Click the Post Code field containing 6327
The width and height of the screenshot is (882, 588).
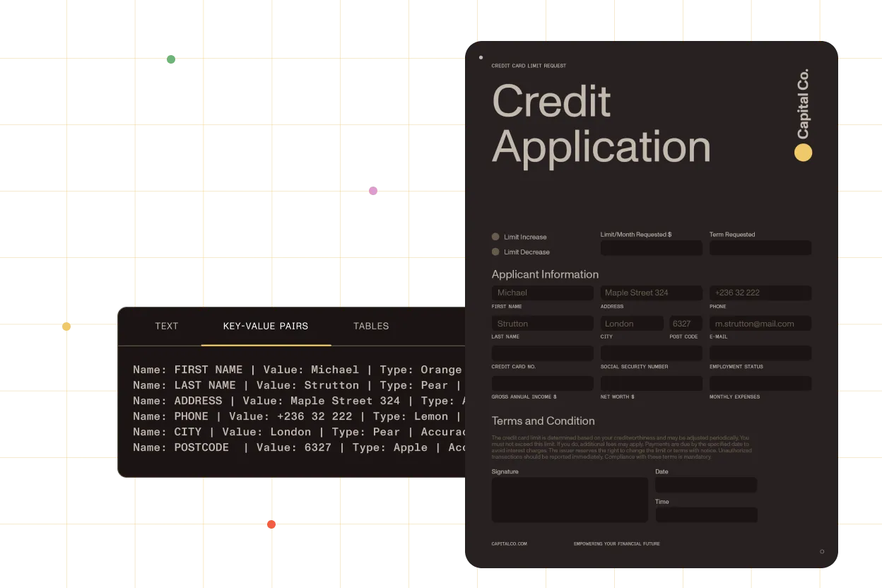tap(685, 324)
